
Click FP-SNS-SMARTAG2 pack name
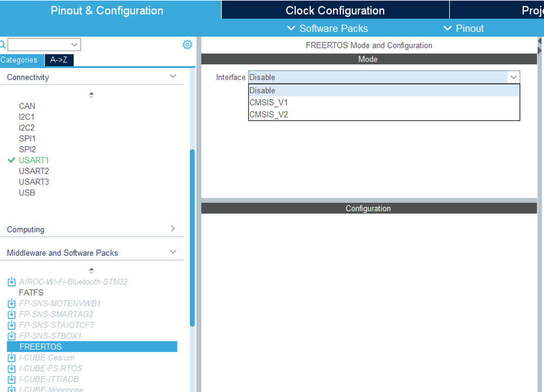pyautogui.click(x=56, y=314)
